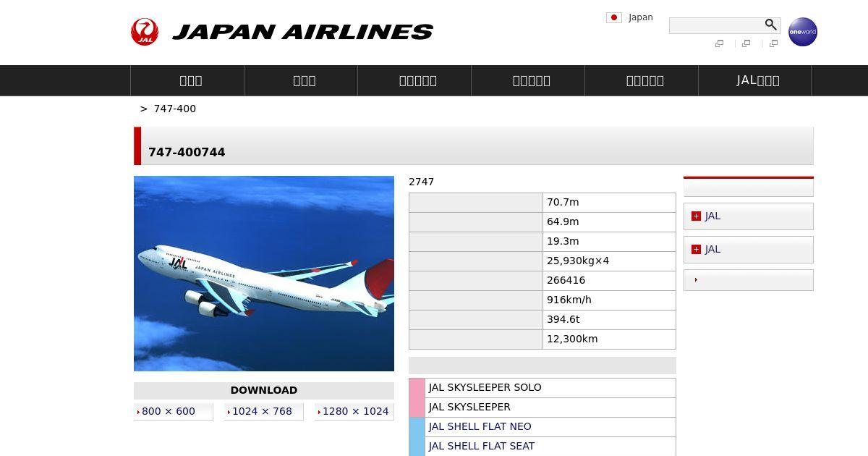Click the DOWNLOAD heading
This screenshot has width=868, height=456.
(264, 390)
